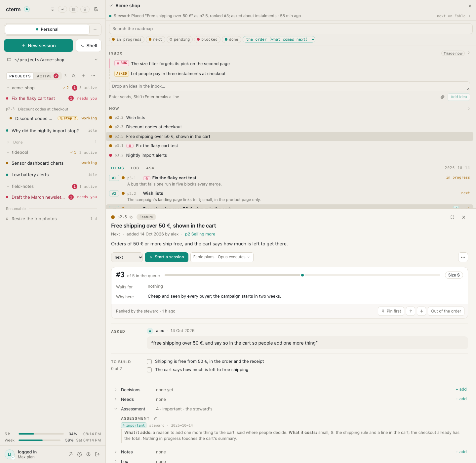476x463 pixels.
Task: Check 'Shipping is free from 50 €' box
Action: [x=149, y=361]
